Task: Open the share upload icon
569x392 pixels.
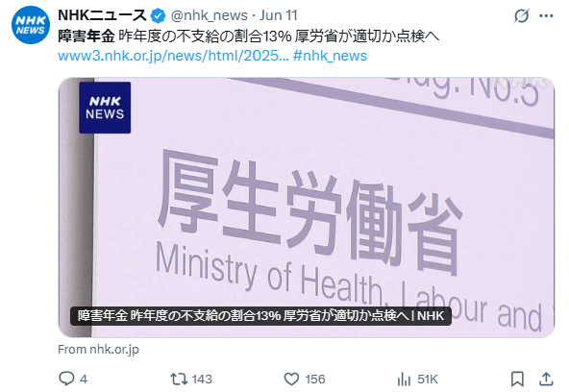Action: pyautogui.click(x=546, y=379)
